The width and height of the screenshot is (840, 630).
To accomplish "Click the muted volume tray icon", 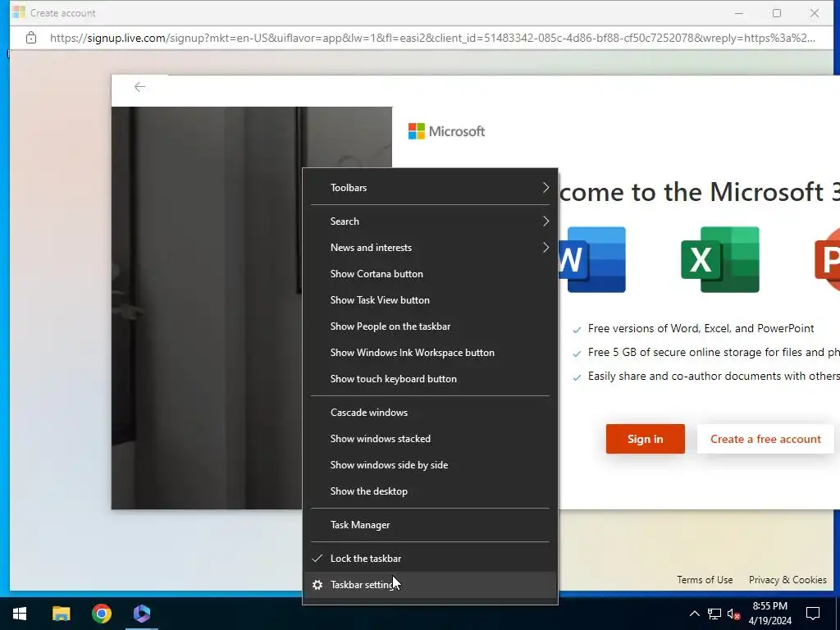I will 734,614.
